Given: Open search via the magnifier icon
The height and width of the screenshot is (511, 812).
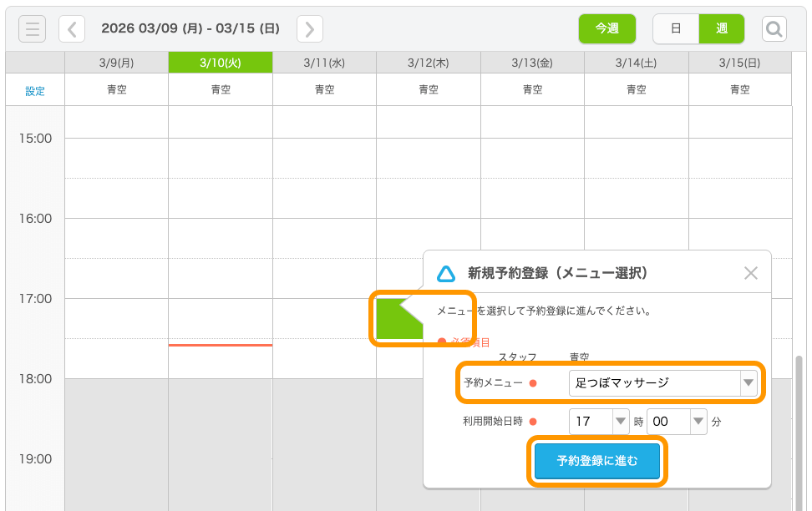Looking at the screenshot, I should [x=774, y=28].
